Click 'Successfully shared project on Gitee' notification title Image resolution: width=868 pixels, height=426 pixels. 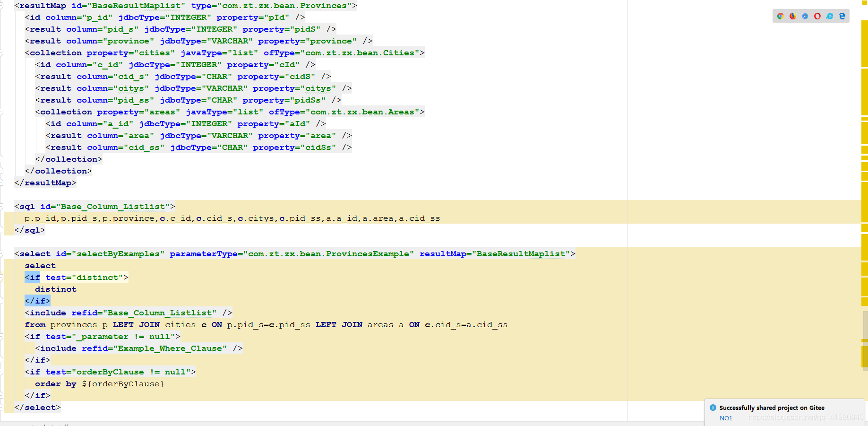coord(772,408)
